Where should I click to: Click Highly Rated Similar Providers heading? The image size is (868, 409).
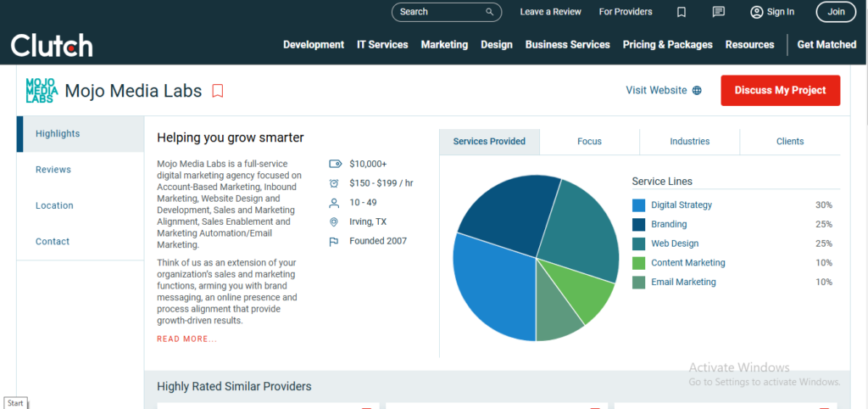coord(234,387)
